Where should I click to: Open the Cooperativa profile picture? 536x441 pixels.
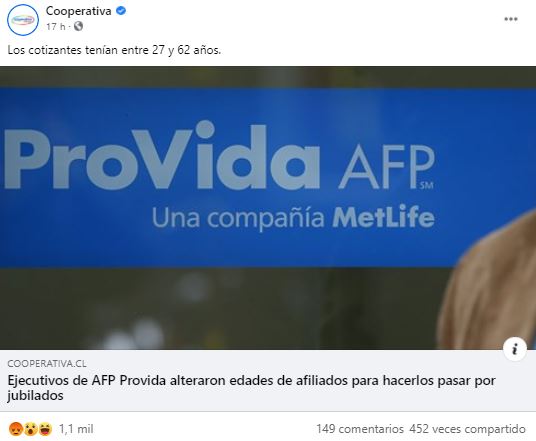click(x=23, y=20)
